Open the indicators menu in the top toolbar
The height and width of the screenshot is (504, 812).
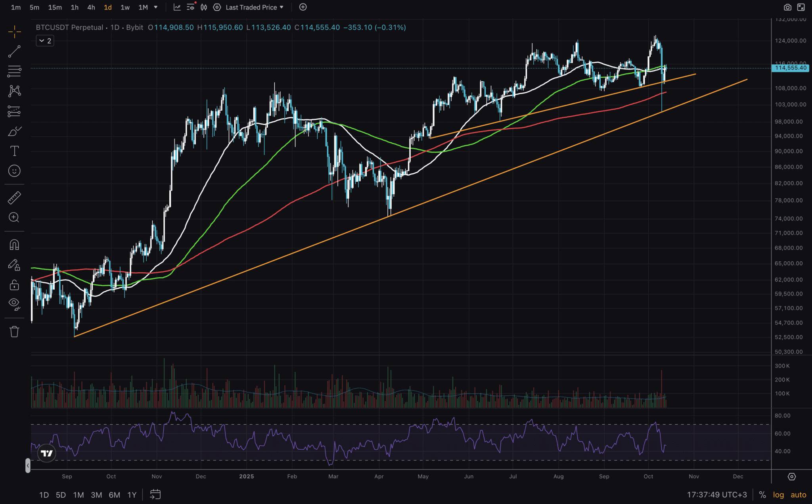pyautogui.click(x=177, y=7)
